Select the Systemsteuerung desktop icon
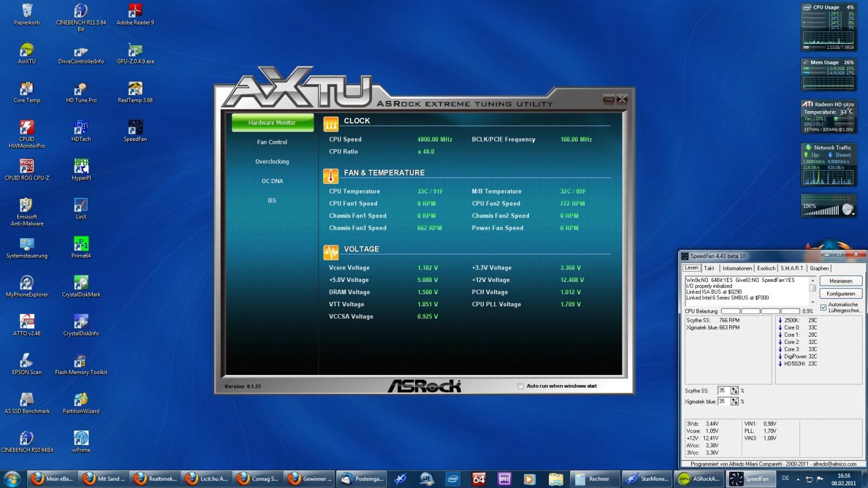This screenshot has width=868, height=488. point(27,248)
